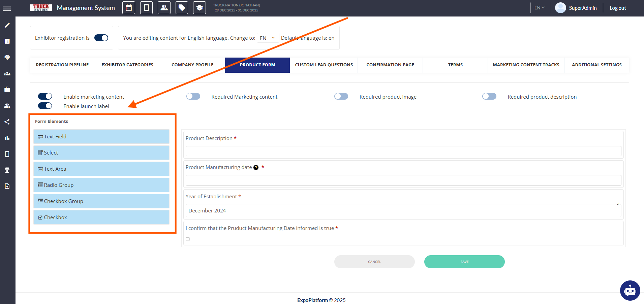The width and height of the screenshot is (644, 304).
Task: Click the bar chart icon in sidebar
Action: (7, 138)
